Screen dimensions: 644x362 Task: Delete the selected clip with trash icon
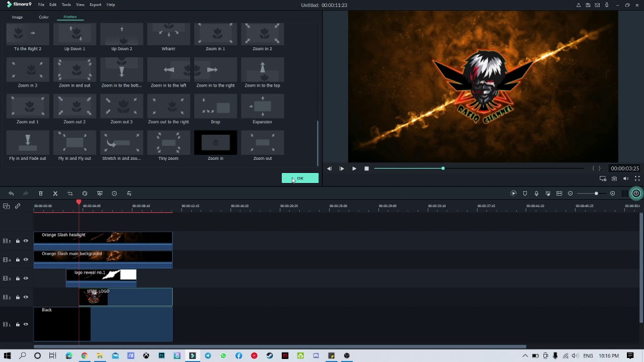pos(41,194)
